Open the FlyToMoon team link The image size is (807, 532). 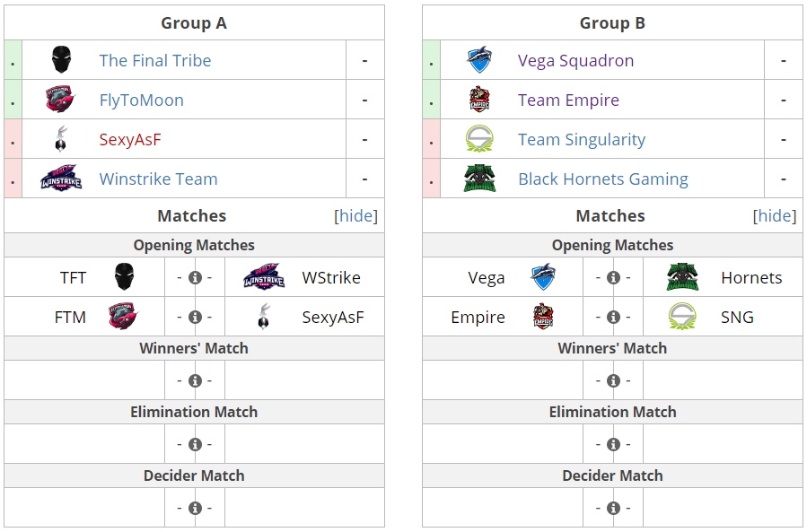(142, 100)
